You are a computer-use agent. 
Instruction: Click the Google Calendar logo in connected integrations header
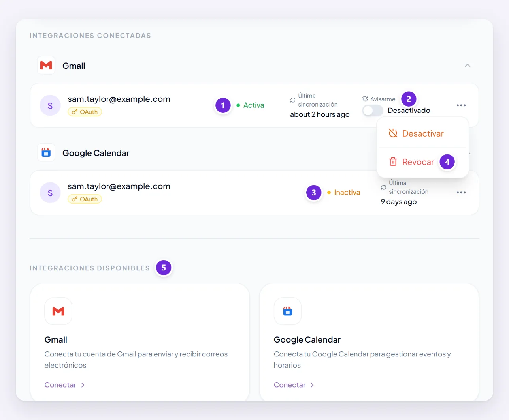point(46,152)
